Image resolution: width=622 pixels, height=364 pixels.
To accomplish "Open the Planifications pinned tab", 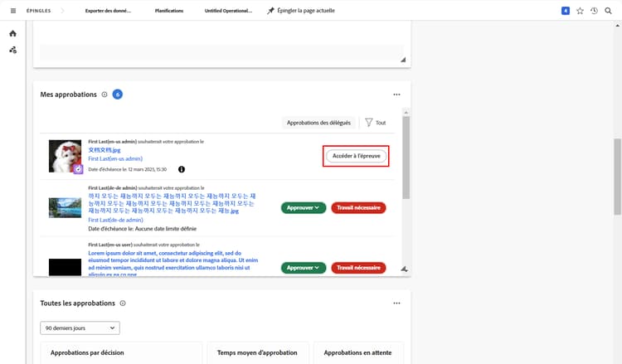I will [169, 11].
